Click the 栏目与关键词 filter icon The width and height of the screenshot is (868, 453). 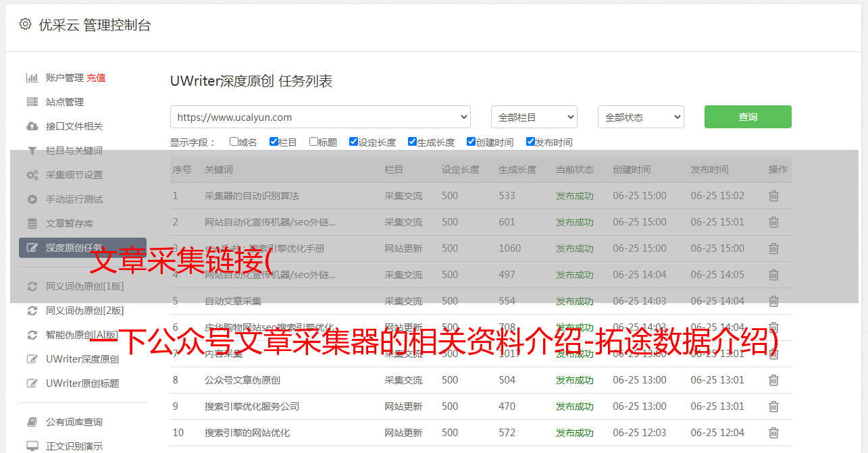pos(32,151)
